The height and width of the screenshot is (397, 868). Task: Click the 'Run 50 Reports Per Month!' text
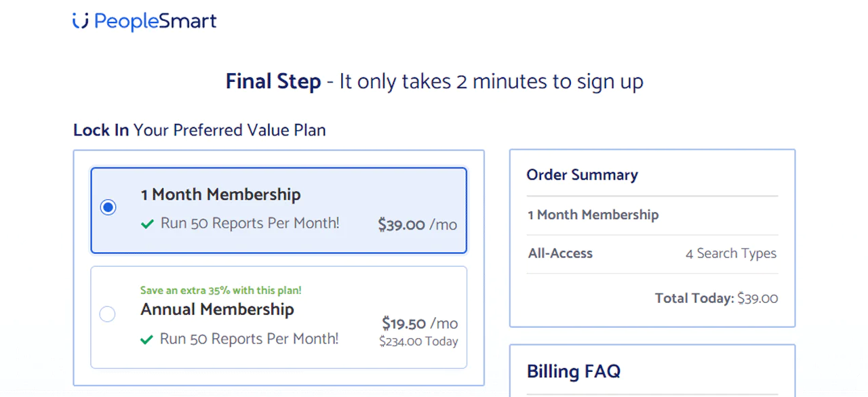[250, 224]
